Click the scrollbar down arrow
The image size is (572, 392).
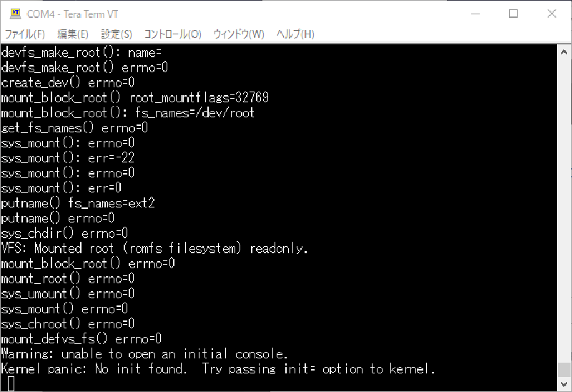click(564, 385)
